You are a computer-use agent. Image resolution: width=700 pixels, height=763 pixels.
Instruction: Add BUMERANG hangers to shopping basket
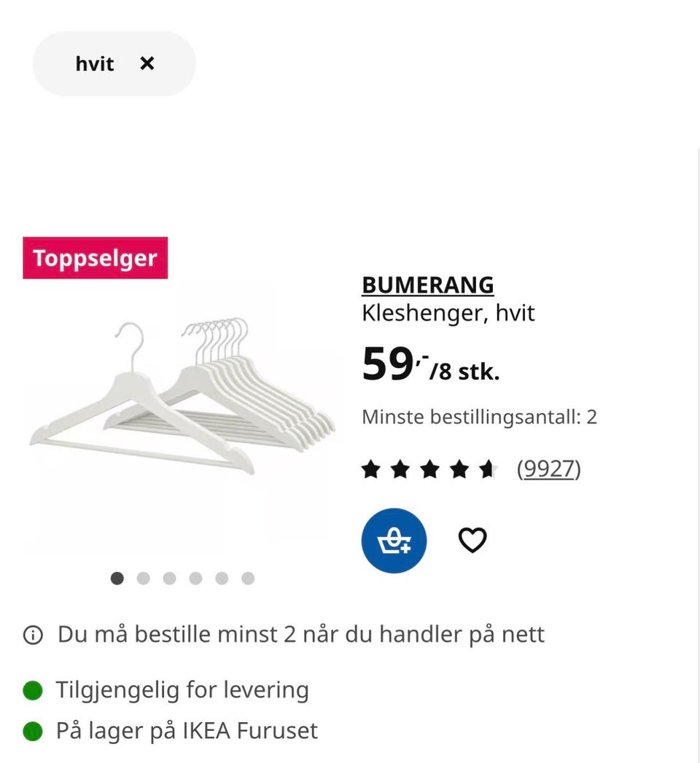tap(394, 541)
